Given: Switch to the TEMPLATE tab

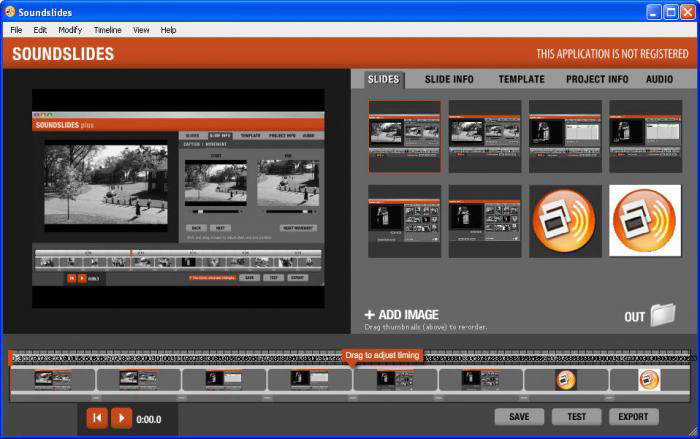Looking at the screenshot, I should tap(521, 79).
